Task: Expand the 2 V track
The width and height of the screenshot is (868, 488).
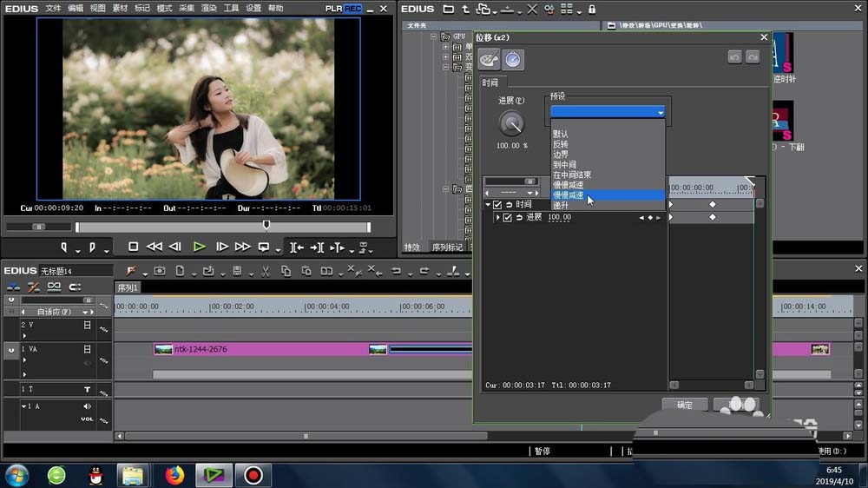Action: [24, 336]
